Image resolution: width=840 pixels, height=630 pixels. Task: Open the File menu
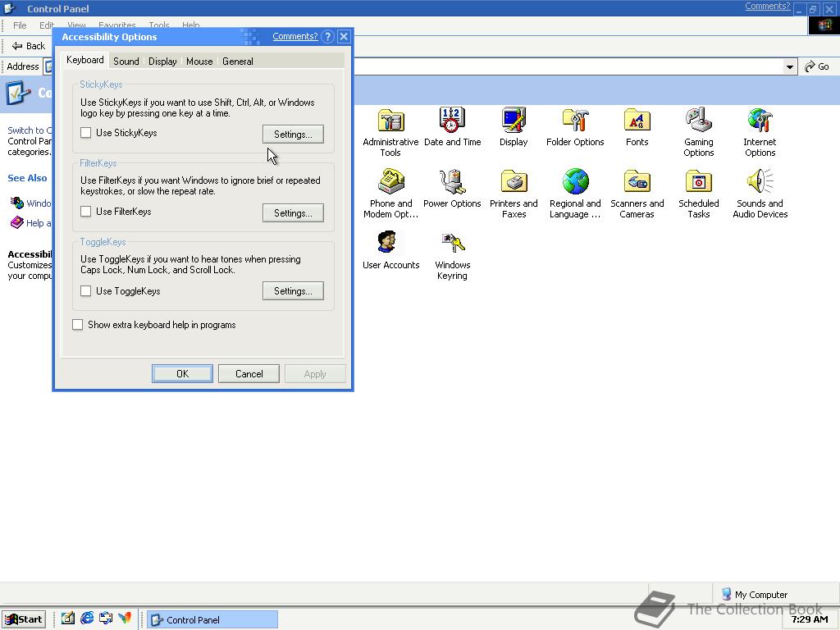(20, 25)
